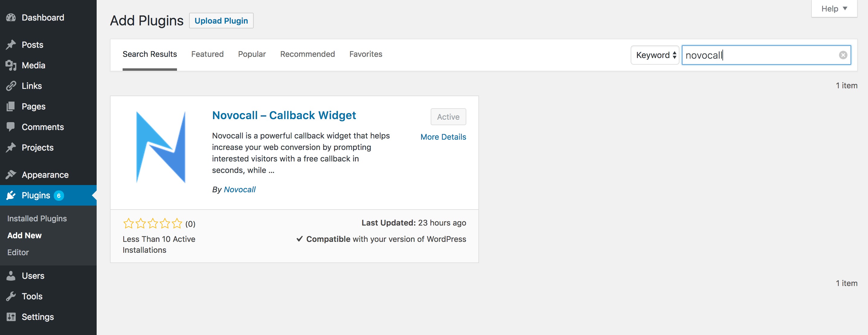The height and width of the screenshot is (335, 868).
Task: Switch to the Featured tab
Action: pos(207,54)
